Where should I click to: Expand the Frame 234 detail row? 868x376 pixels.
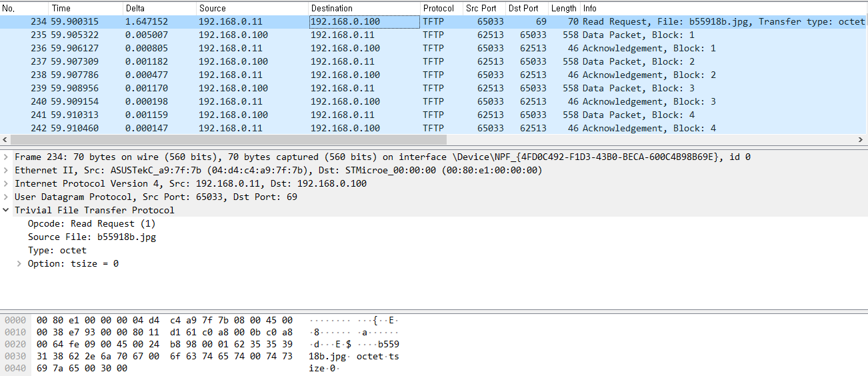[7, 157]
